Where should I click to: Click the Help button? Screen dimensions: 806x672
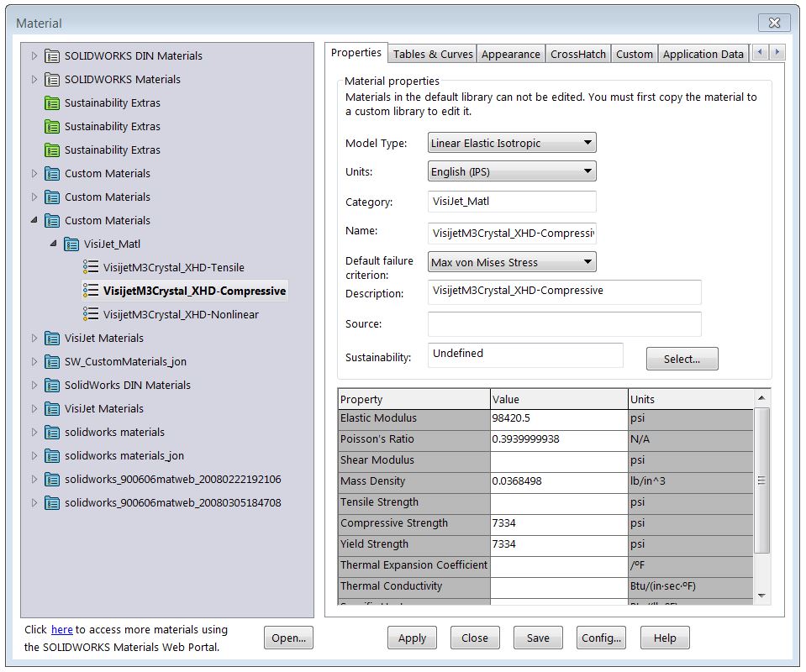[x=665, y=638]
